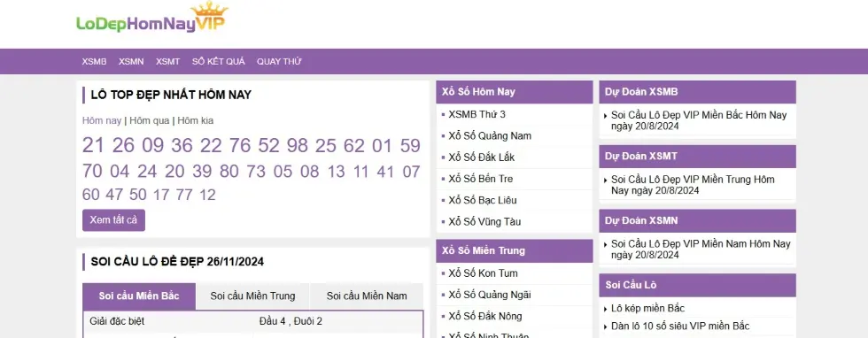This screenshot has width=868, height=338.
Task: Open the XSMB menu item
Action: (94, 61)
